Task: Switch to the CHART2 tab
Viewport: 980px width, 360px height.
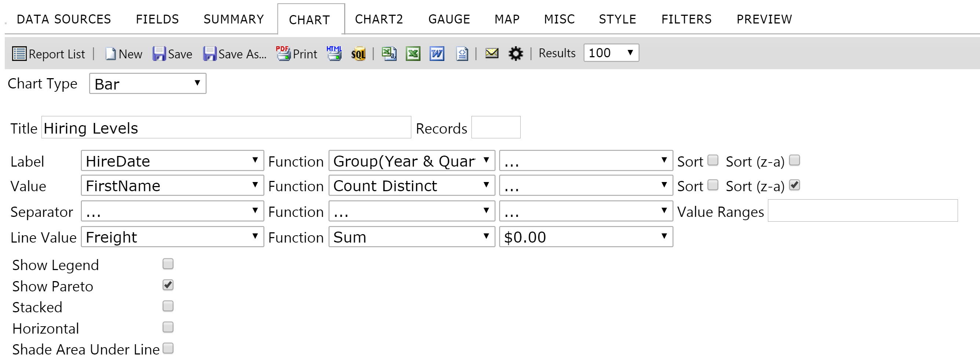Action: [379, 19]
